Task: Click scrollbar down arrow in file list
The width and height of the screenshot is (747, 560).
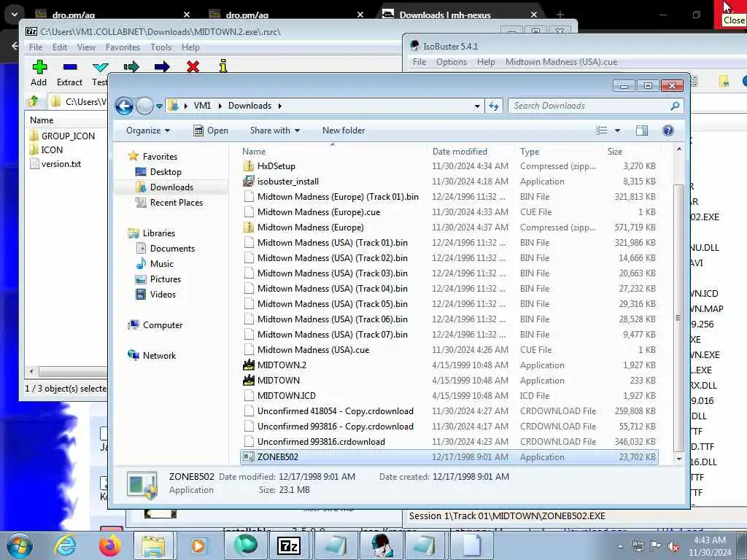Action: (679, 459)
